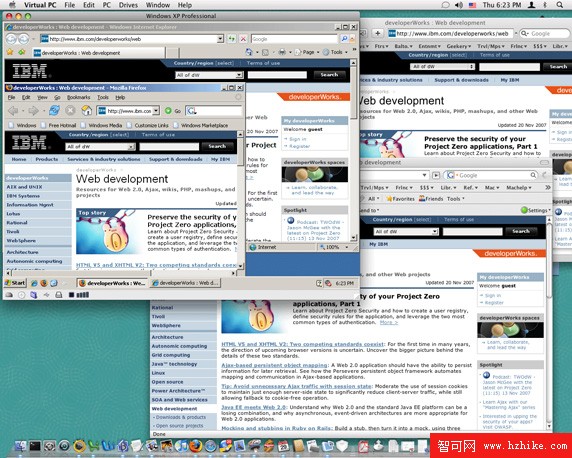Click volume icon in Mac menu bar
This screenshot has height=458, width=572.
459,5
